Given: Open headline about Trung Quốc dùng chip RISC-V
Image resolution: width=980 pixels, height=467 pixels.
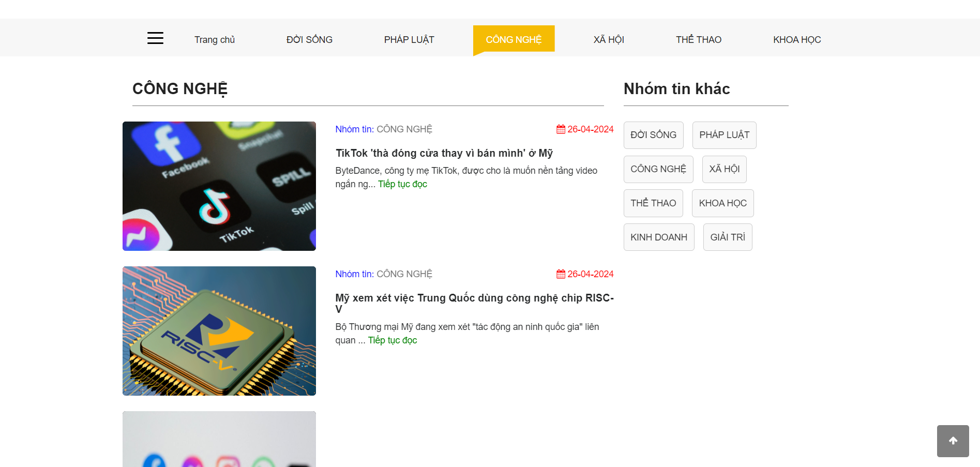Looking at the screenshot, I should click(475, 304).
